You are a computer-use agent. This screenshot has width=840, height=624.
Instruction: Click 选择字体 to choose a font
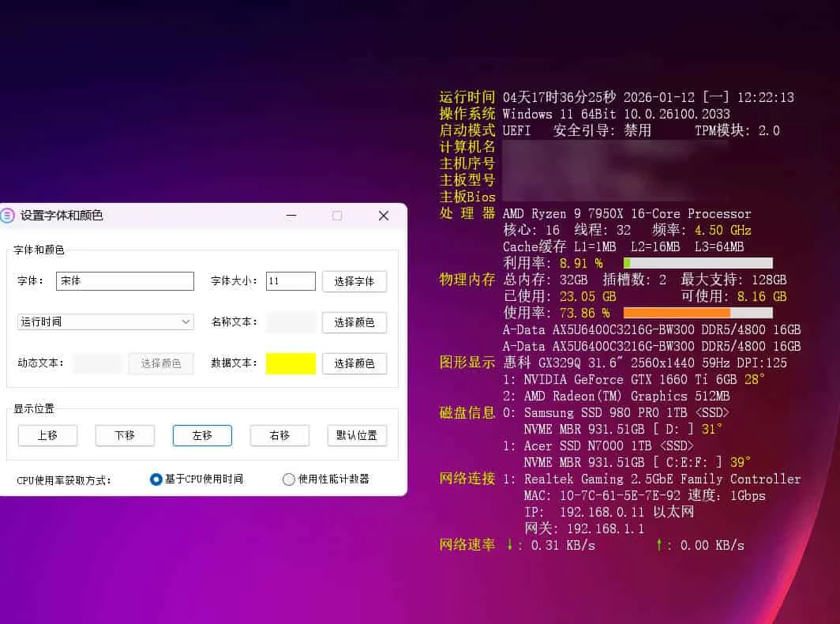(x=354, y=281)
